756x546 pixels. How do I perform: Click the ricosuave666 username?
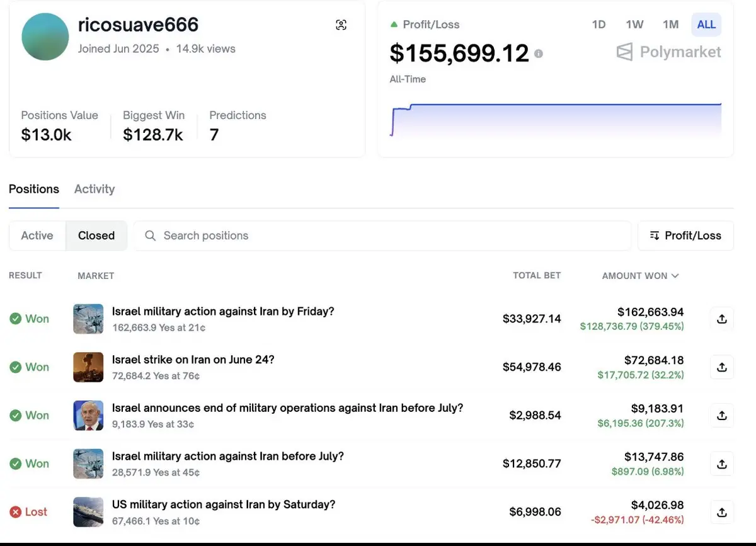(x=138, y=25)
